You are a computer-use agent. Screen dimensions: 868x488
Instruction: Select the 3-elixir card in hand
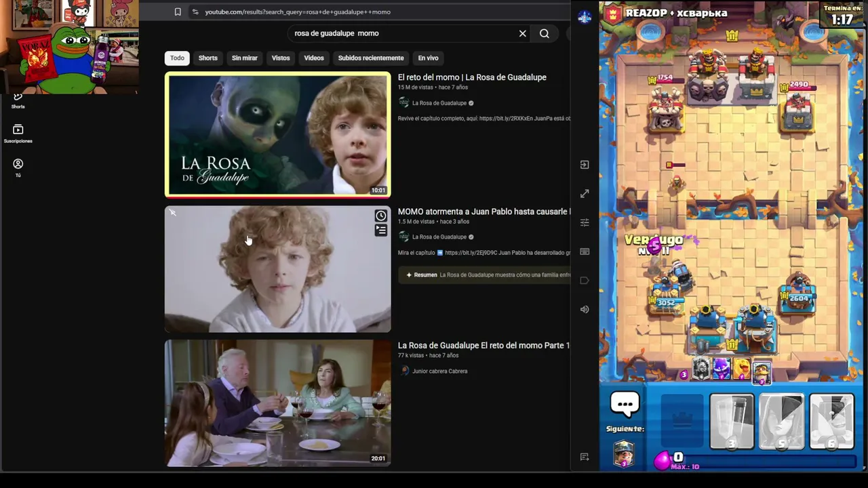tap(732, 422)
